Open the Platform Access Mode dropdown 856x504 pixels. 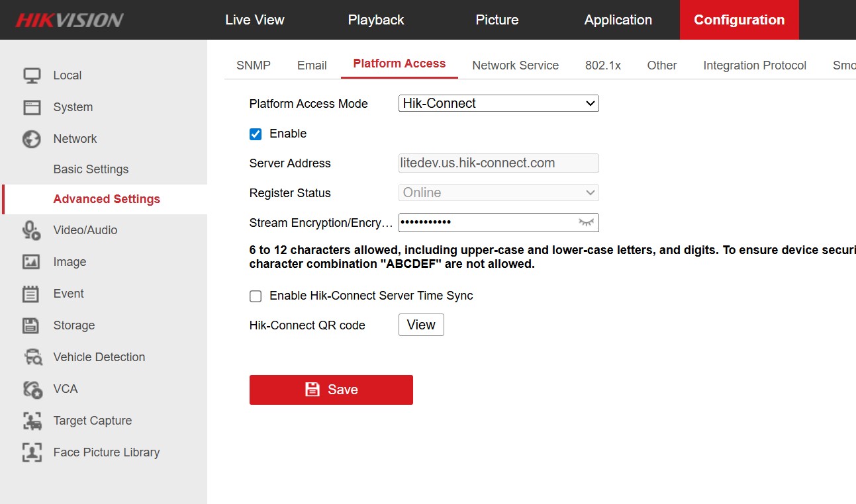tap(498, 103)
